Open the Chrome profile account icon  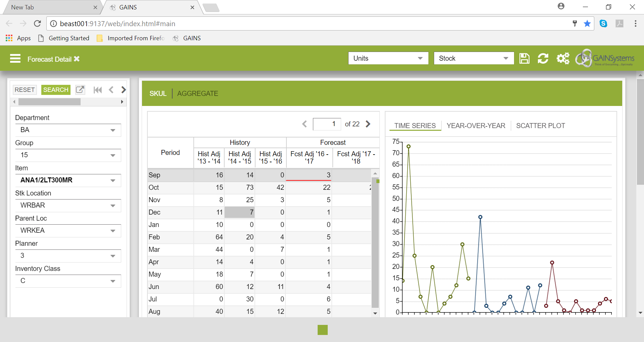click(561, 6)
